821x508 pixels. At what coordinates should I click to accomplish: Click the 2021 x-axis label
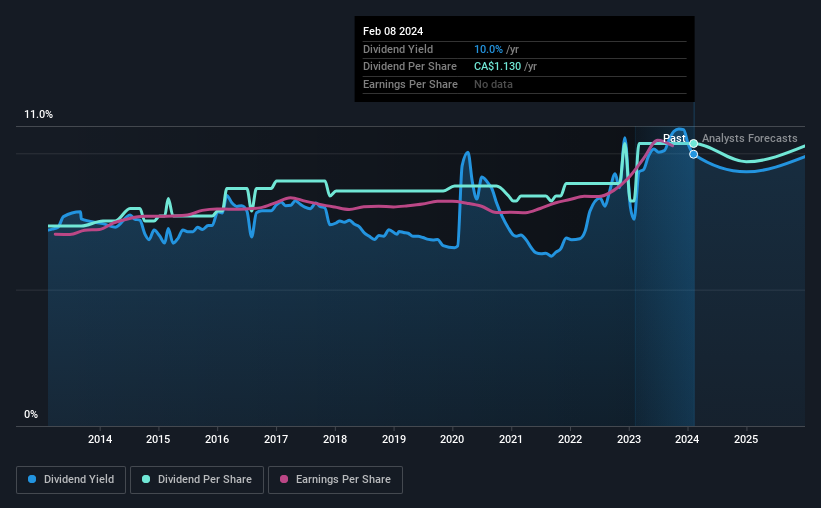coord(511,439)
